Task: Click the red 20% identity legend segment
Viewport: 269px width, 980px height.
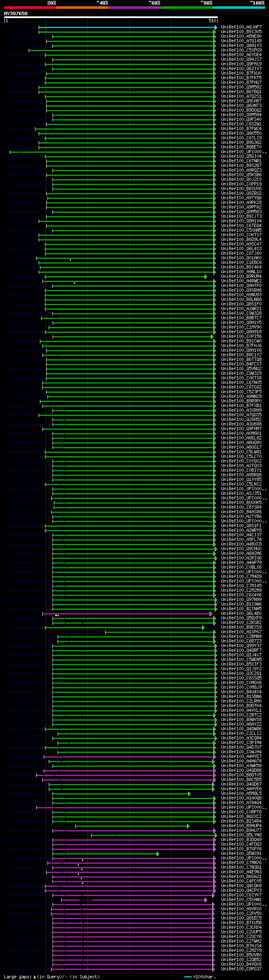Action: tap(30, 8)
